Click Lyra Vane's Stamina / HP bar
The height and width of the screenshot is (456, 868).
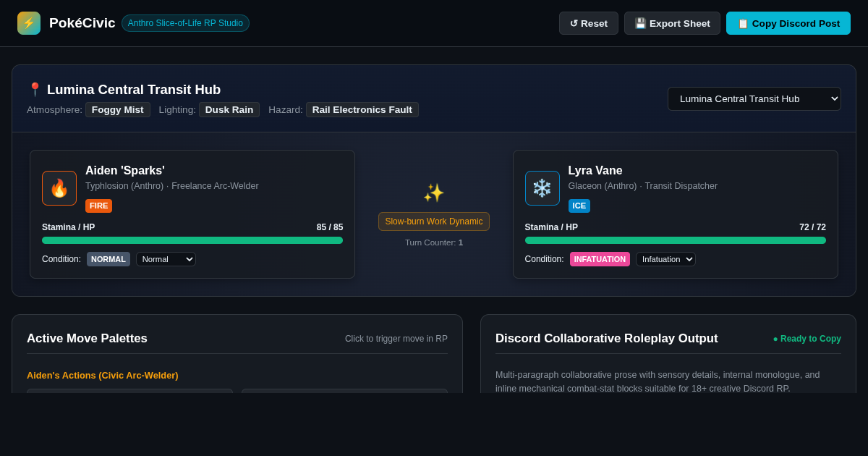[x=676, y=240]
